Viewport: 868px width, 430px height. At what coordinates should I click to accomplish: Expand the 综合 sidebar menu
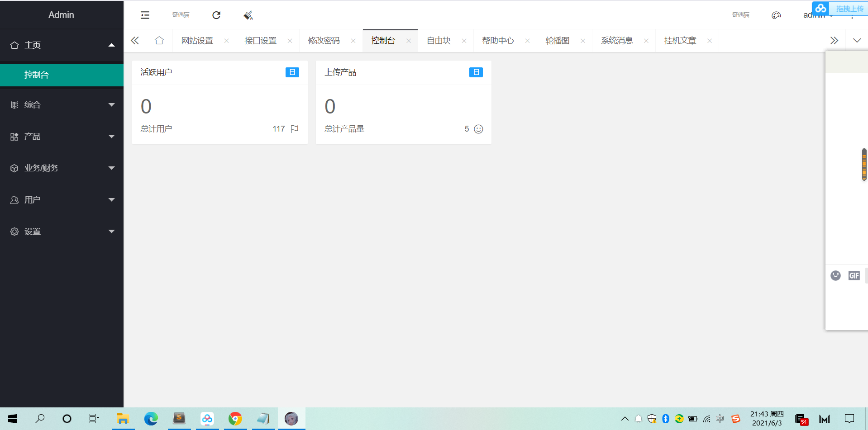[62, 104]
